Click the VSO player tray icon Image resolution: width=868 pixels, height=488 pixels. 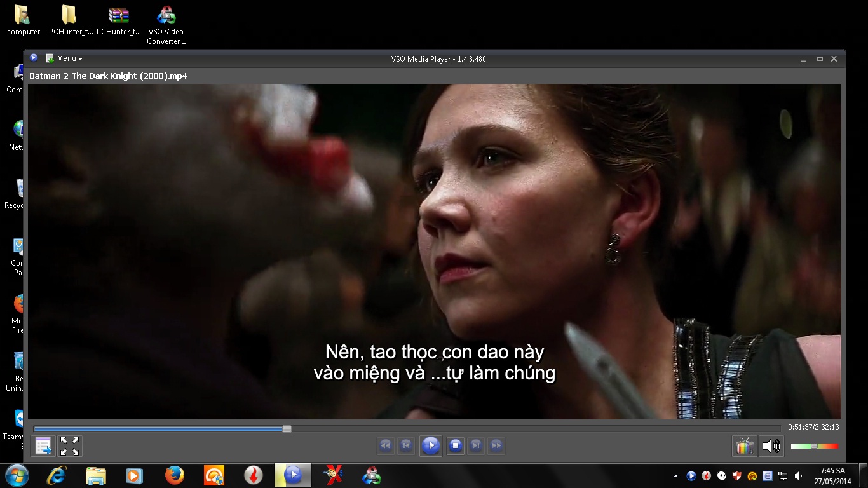point(691,476)
